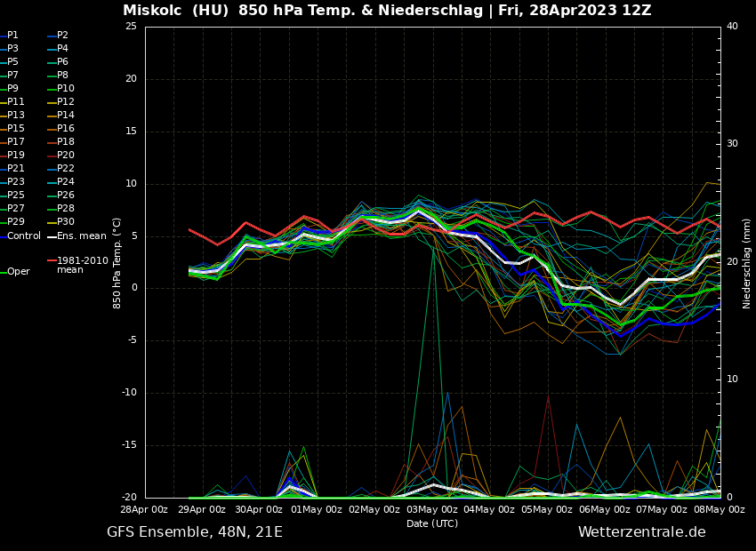Click the Wetterzentrale.de footer text
This screenshot has width=756, height=551.
coord(641,532)
